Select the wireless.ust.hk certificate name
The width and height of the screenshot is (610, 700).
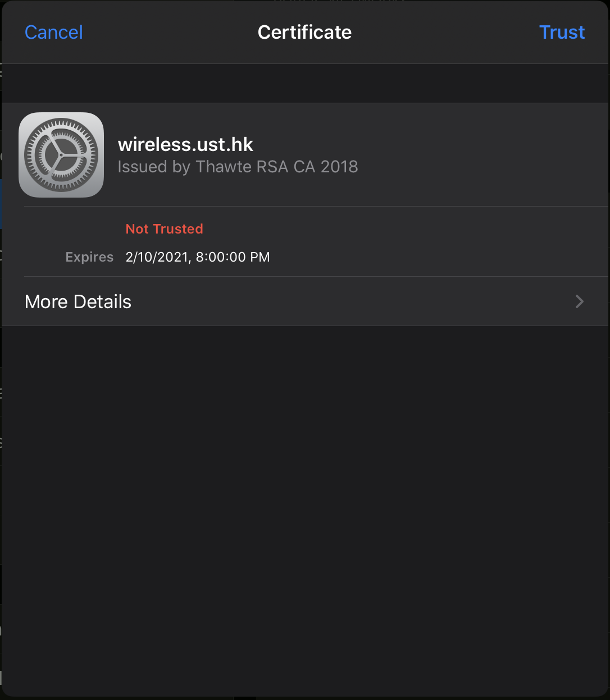click(x=185, y=145)
